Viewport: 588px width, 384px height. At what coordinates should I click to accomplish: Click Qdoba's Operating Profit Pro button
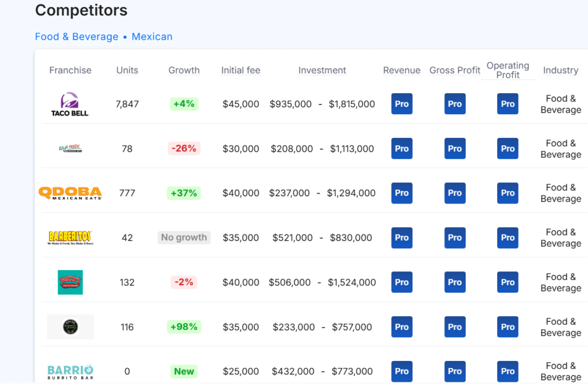click(508, 193)
